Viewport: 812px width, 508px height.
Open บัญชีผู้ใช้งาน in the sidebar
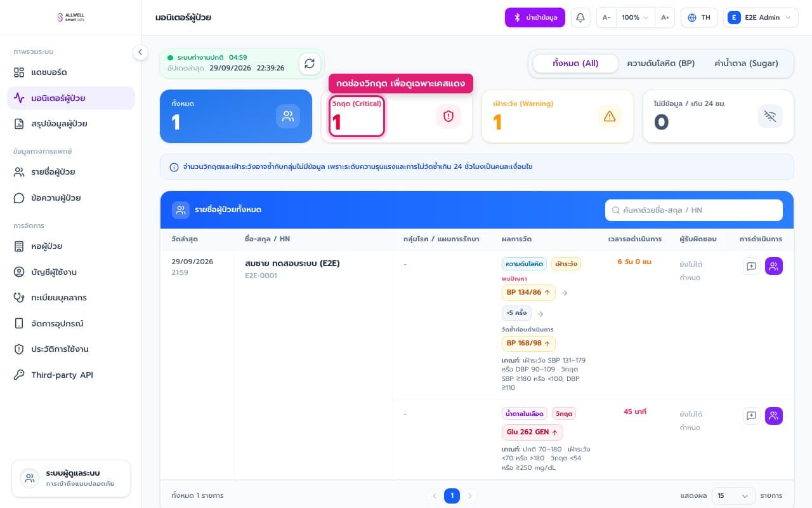pyautogui.click(x=71, y=272)
